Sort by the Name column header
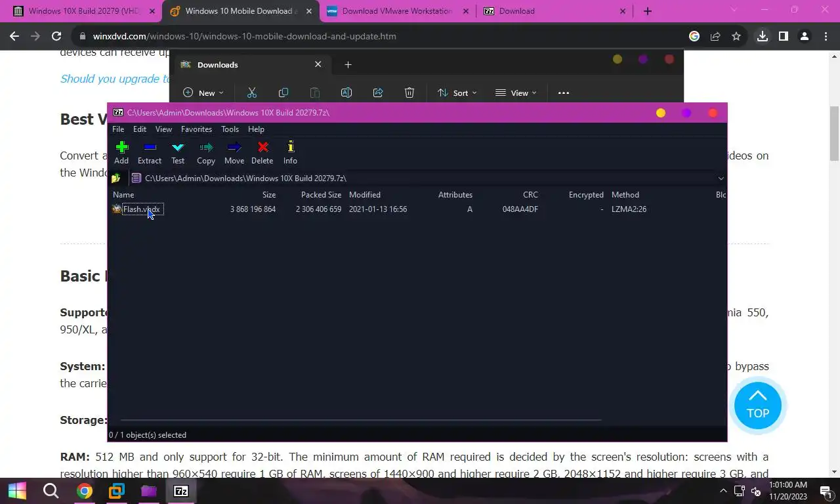Screen dimensions: 840x504 123,195
